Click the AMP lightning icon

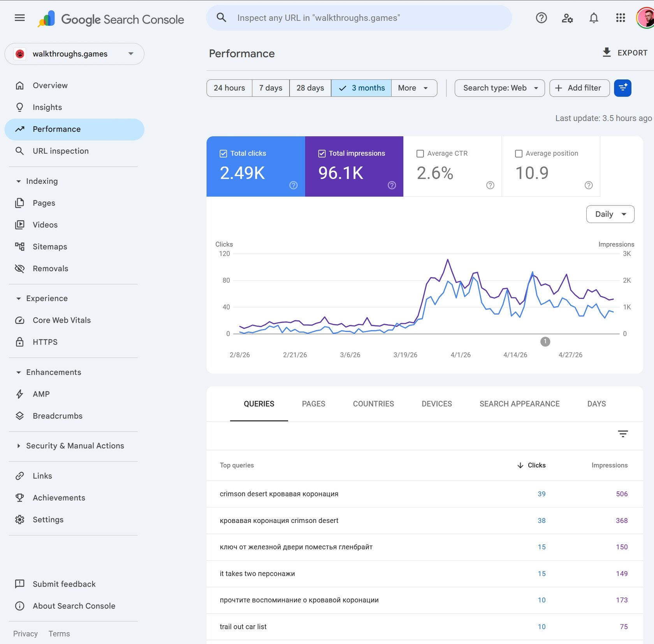pos(19,394)
